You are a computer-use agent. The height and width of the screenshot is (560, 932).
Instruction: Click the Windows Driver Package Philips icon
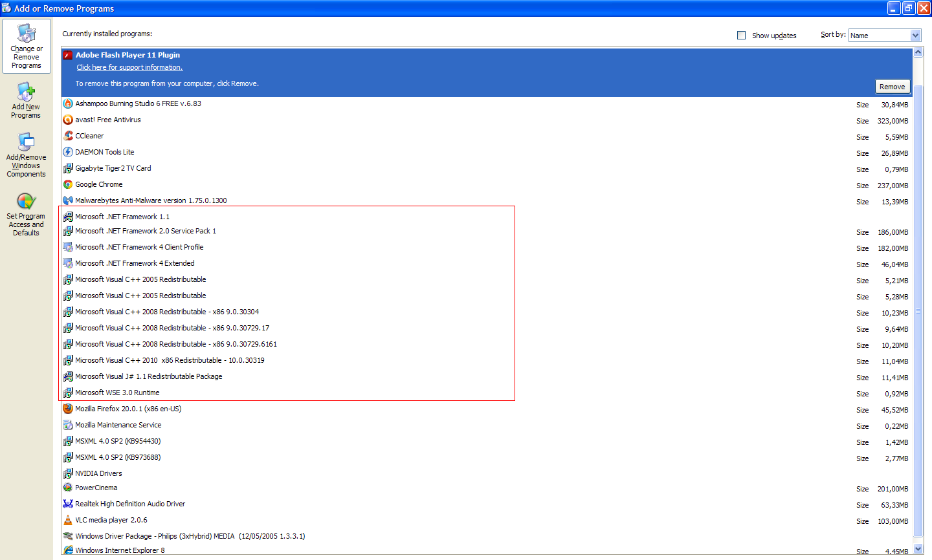pos(68,536)
